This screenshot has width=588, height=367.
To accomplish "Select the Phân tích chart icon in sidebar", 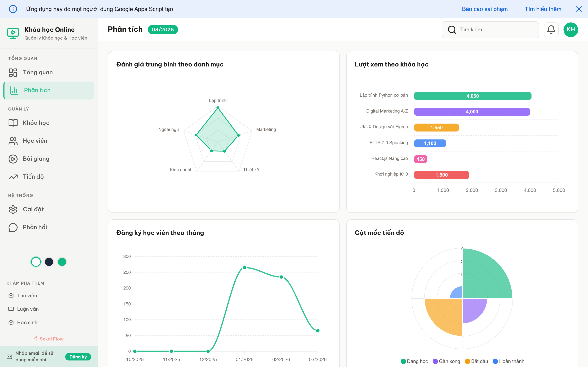I will pos(14,90).
